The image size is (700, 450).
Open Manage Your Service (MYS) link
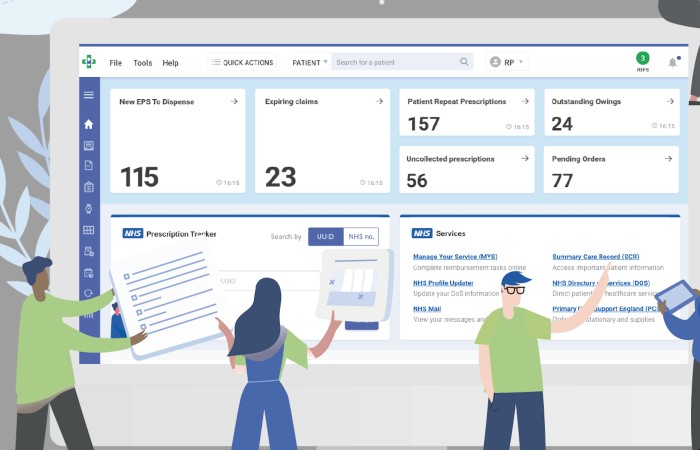point(455,257)
